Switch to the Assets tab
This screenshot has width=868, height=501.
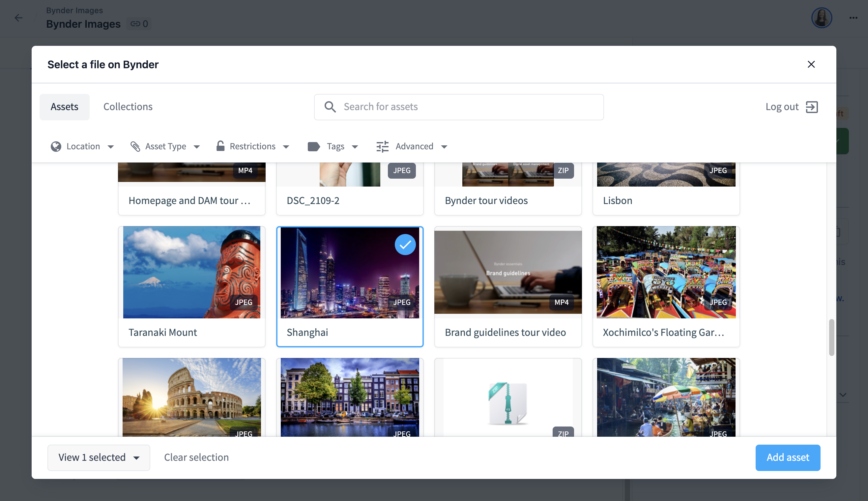point(64,107)
